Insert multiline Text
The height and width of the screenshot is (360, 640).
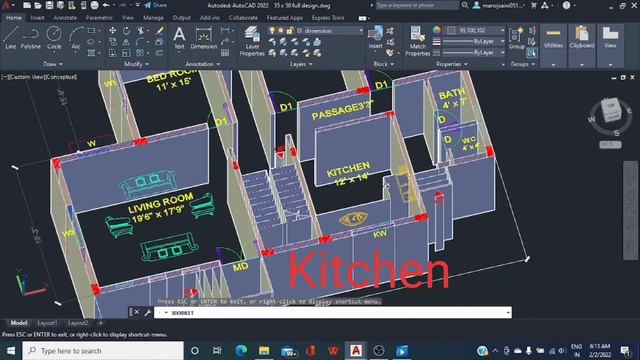click(x=179, y=38)
